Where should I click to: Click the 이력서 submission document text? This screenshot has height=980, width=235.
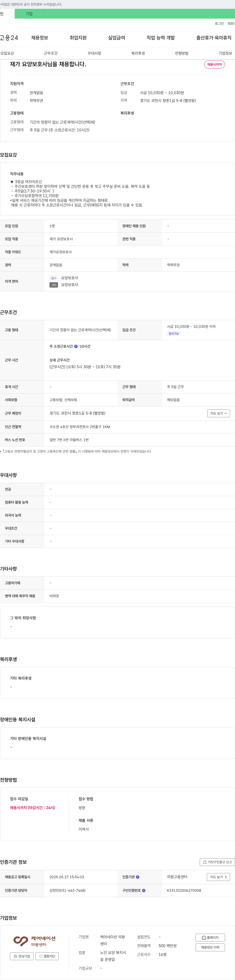tap(83, 829)
